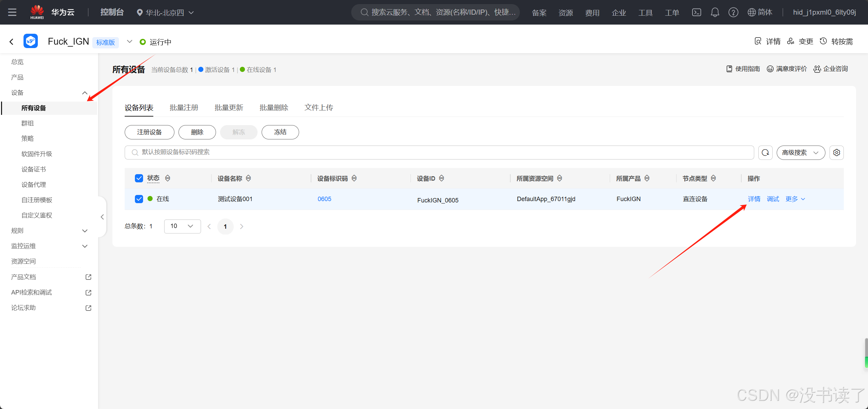
Task: Open device identifier link 0605
Action: coord(324,199)
